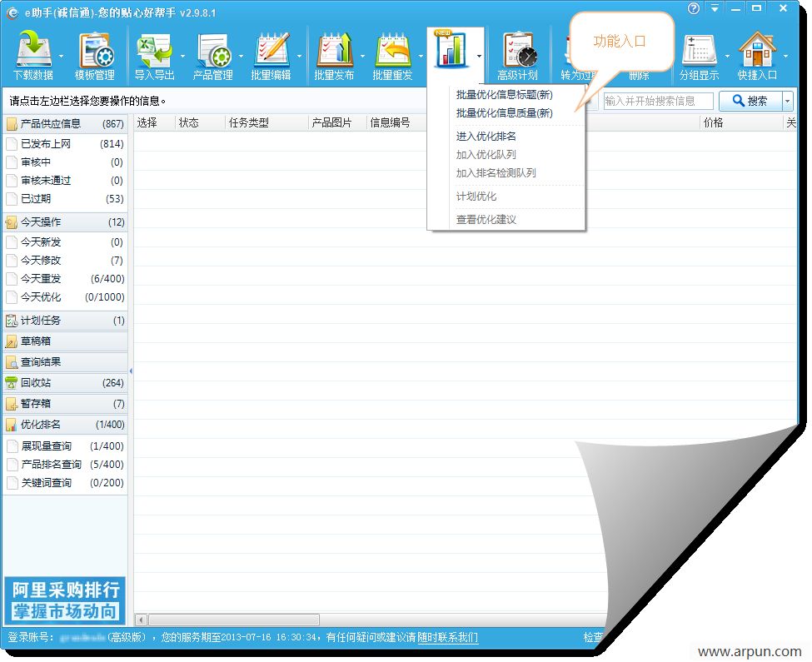The height and width of the screenshot is (662, 812).
Task: Select 展现量查询 in sidebar
Action: tap(65, 446)
